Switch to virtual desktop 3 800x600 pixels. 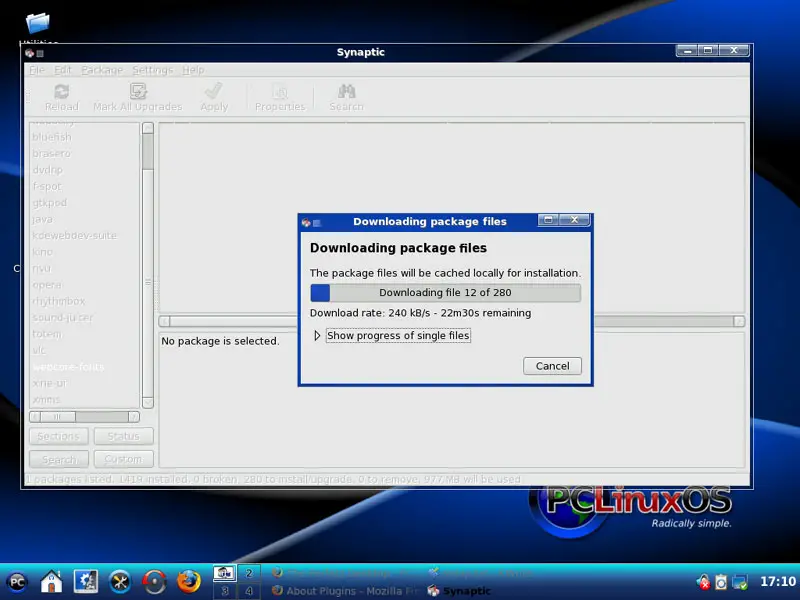point(224,591)
